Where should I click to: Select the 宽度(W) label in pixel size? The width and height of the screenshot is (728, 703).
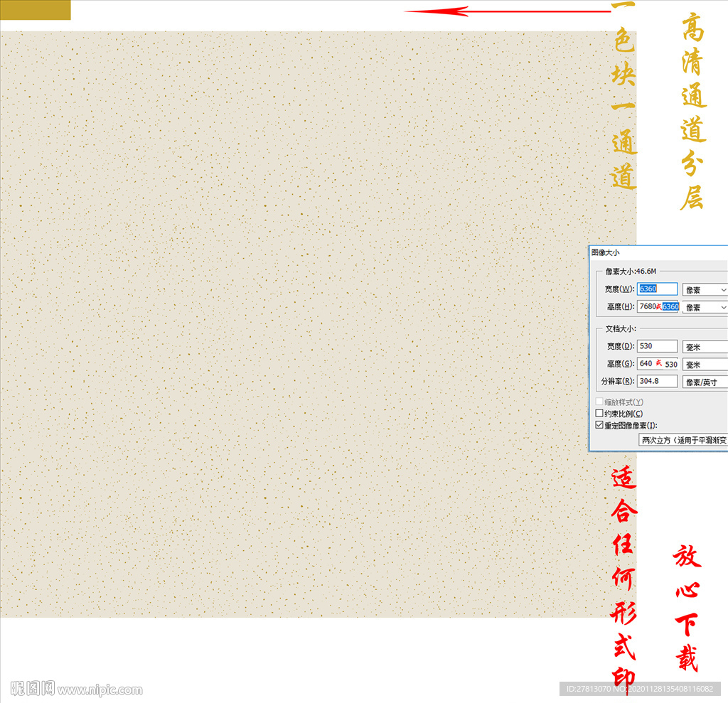coord(619,289)
